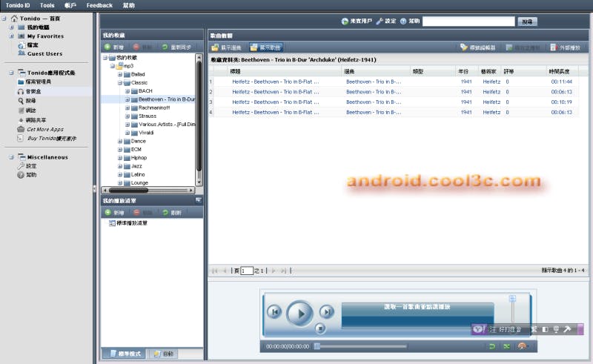Screen dimensions: 593x364
Task: Click the 搜尋 search button at top right
Action: tap(526, 21)
